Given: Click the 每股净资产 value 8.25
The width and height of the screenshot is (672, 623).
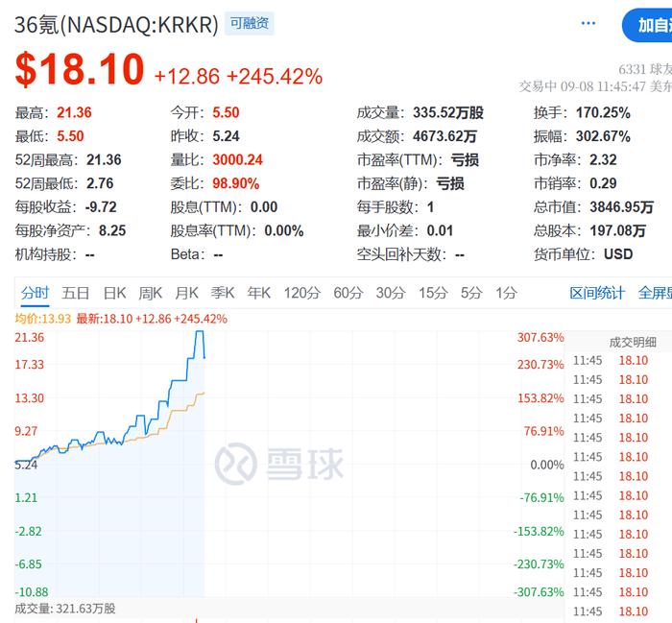Looking at the screenshot, I should 112,231.
